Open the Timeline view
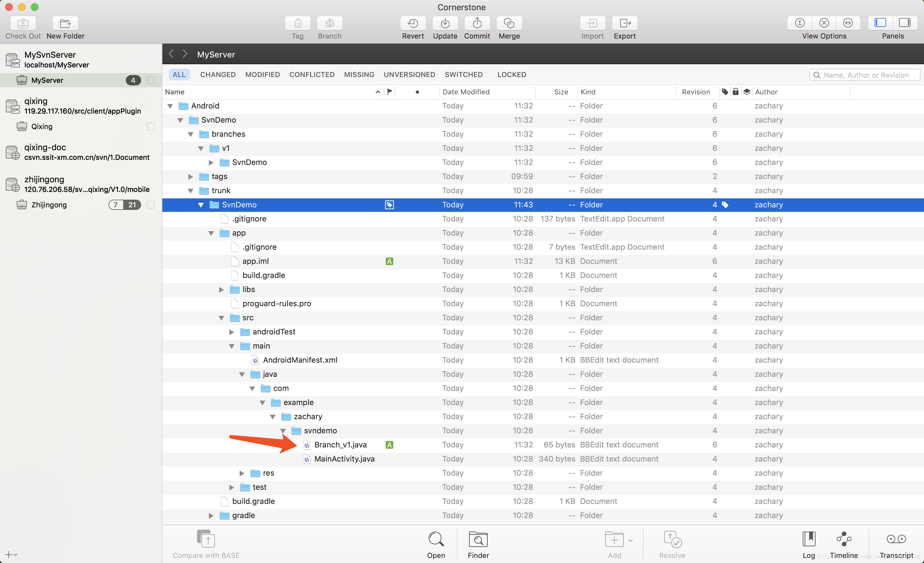Screen dimensions: 924x563 click(844, 539)
